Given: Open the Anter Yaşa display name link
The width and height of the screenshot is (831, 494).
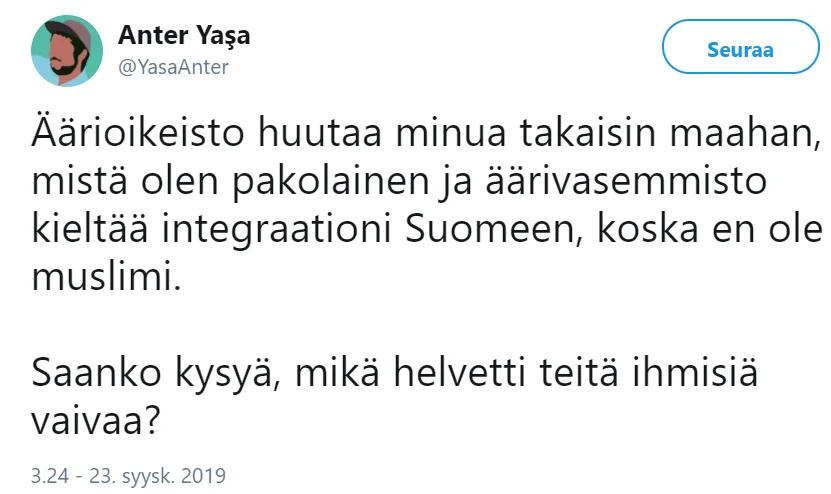Looking at the screenshot, I should pyautogui.click(x=183, y=35).
